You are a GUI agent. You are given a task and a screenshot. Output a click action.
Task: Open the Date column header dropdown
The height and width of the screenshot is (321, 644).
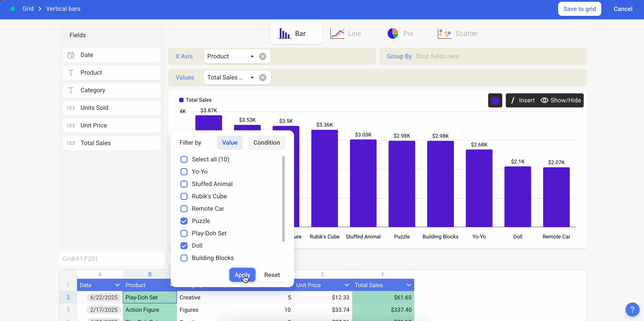coord(118,285)
